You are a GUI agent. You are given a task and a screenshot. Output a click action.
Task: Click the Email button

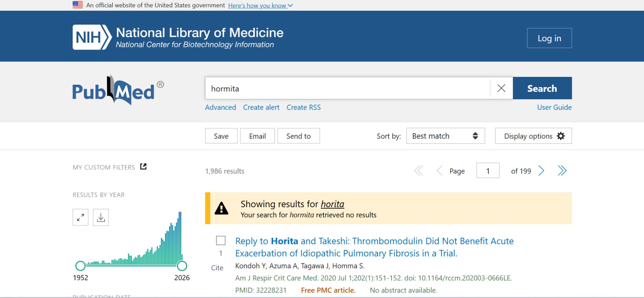(257, 136)
